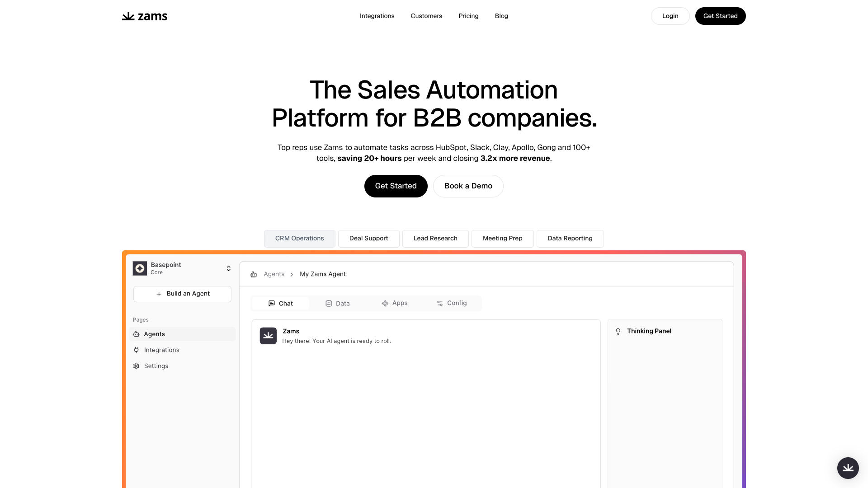Click the Thinking Panel lightbulb icon
The image size is (868, 488).
coord(618,331)
